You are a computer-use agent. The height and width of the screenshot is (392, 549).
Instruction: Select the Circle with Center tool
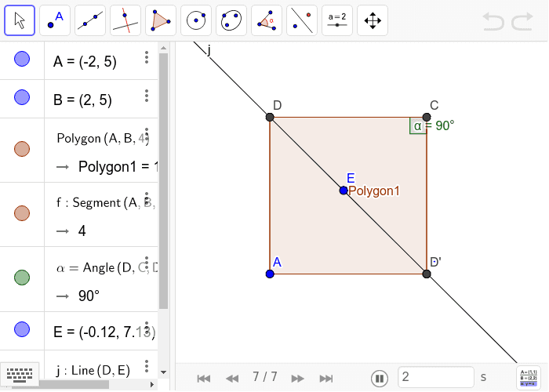coord(196,20)
